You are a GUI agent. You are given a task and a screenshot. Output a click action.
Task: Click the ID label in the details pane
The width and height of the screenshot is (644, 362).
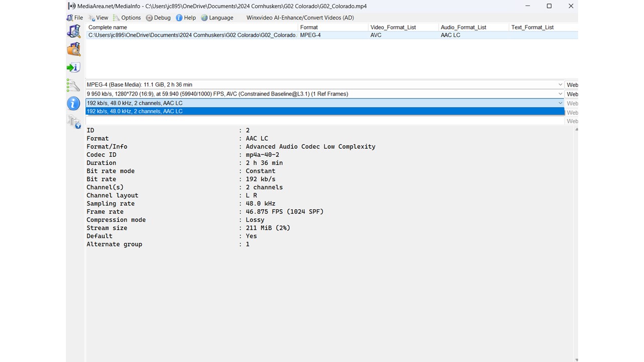pos(90,130)
